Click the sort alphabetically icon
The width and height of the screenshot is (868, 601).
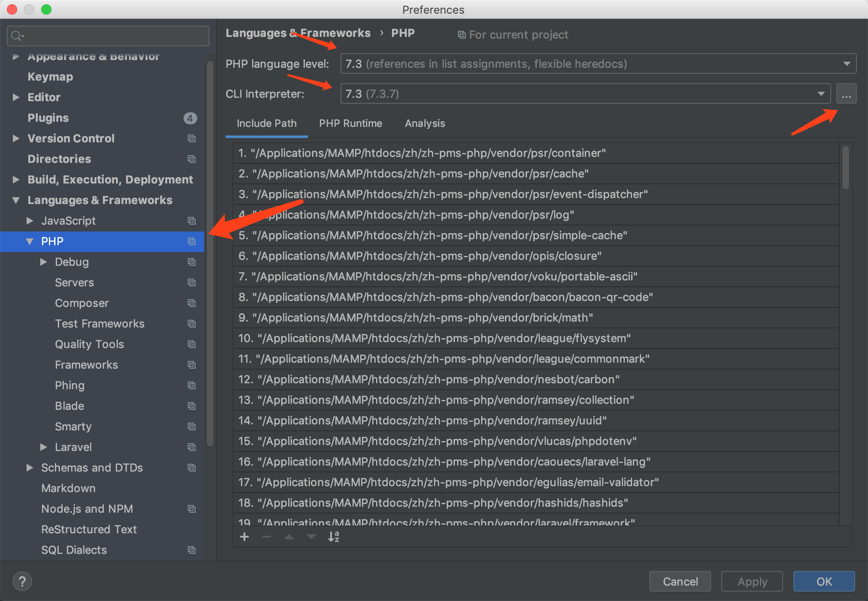point(334,537)
